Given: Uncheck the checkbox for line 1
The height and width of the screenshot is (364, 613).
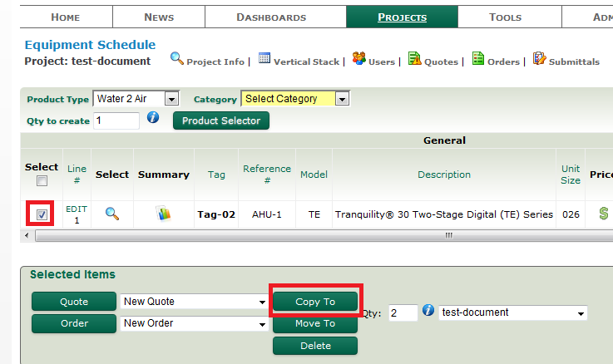Looking at the screenshot, I should pos(42,214).
